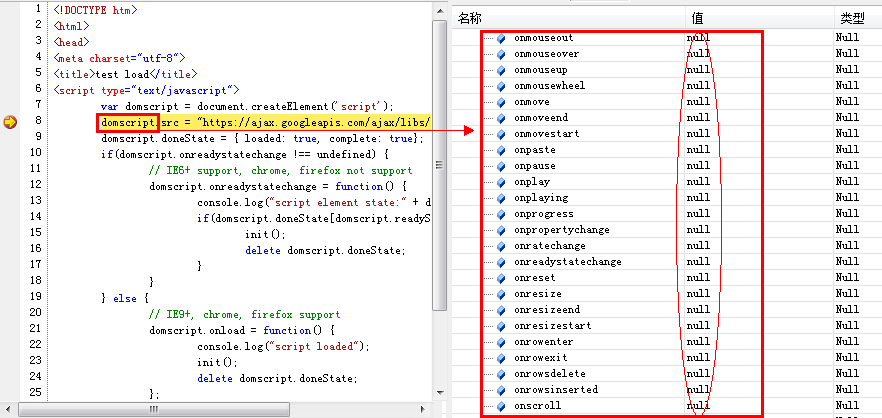The image size is (882, 418).
Task: Click the property icon beside onpropertychange
Action: [502, 230]
